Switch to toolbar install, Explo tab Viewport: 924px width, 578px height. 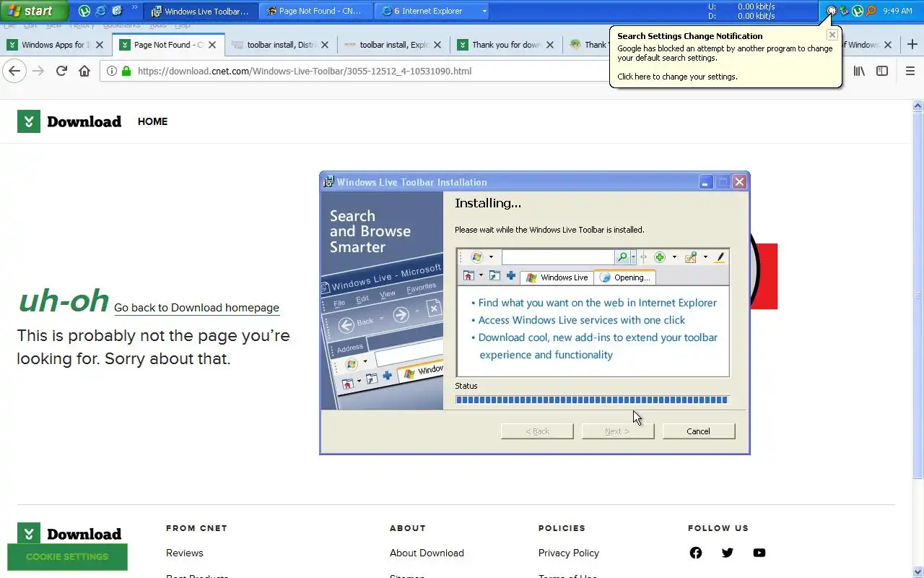(393, 45)
